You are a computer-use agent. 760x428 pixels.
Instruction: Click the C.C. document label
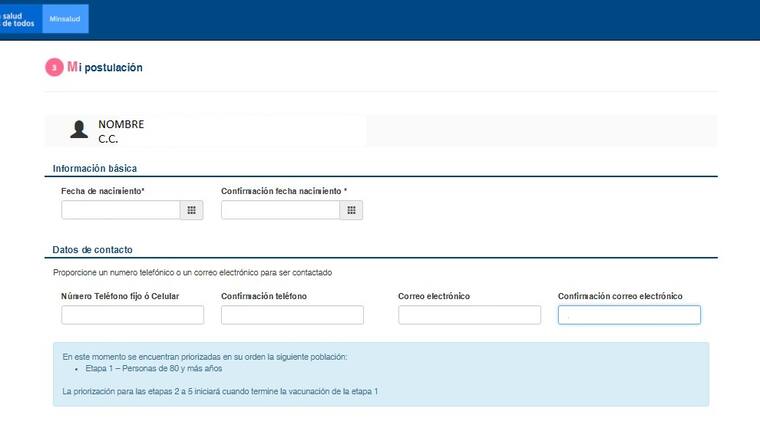108,139
